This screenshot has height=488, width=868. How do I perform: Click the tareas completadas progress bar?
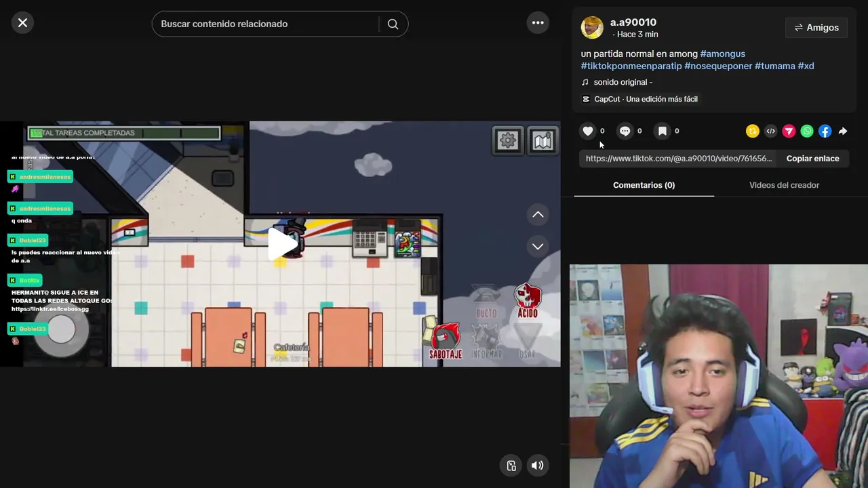[124, 133]
